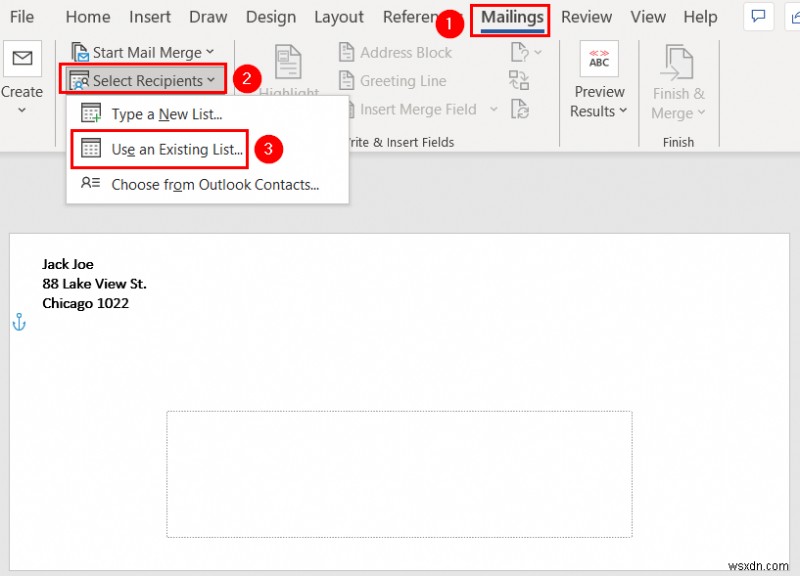
Task: Open the Comments icon
Action: 758,16
